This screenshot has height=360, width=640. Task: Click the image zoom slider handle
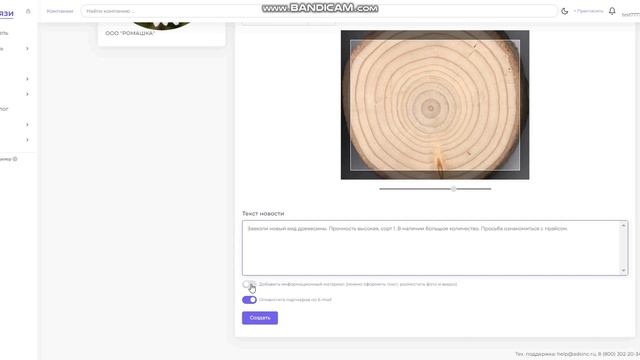pyautogui.click(x=453, y=189)
